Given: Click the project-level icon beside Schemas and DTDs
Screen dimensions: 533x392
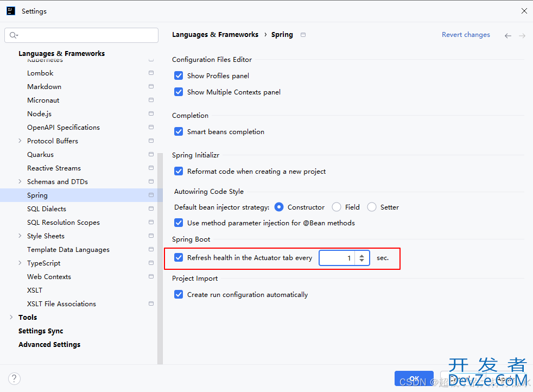Looking at the screenshot, I should (151, 181).
